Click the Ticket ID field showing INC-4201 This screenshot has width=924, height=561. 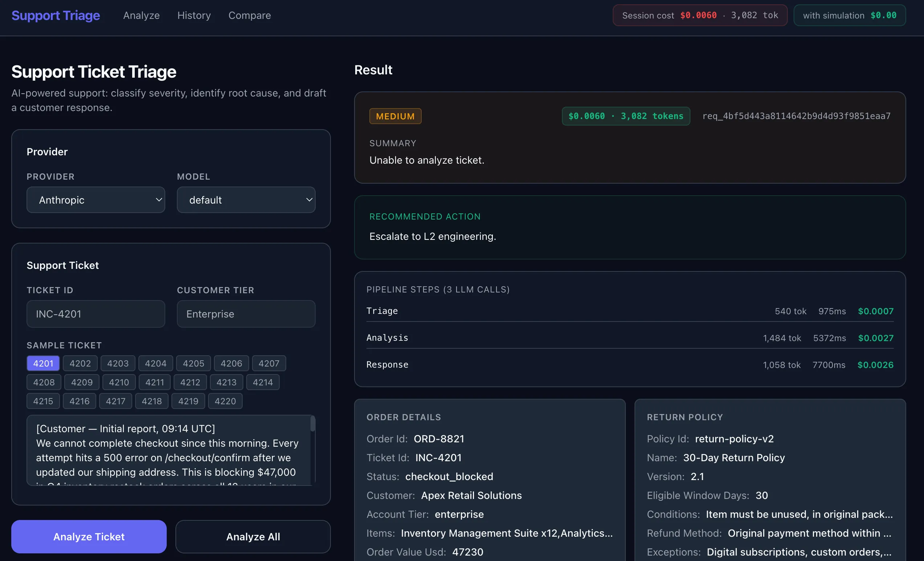(x=96, y=314)
